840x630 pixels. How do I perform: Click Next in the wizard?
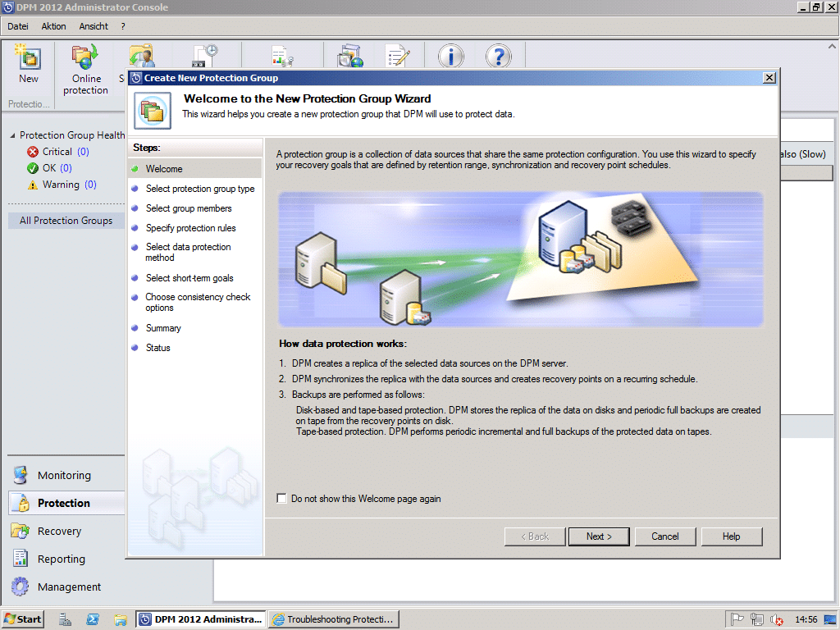[599, 536]
